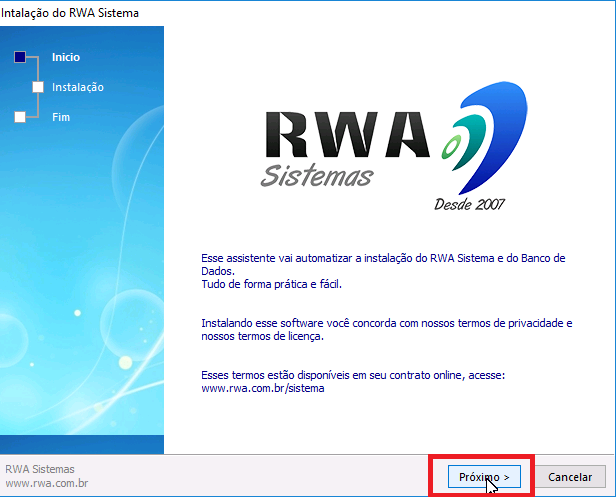
Task: Click the 'Tudo de forma prática e fácil.' line
Action: pos(271,284)
